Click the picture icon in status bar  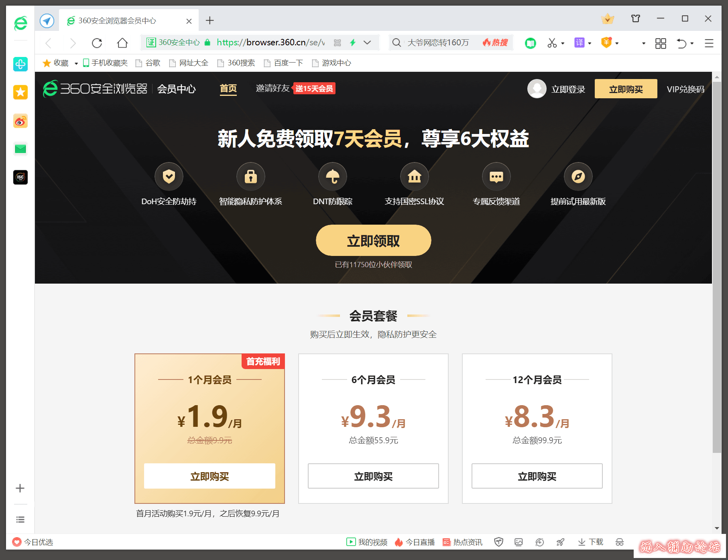[x=519, y=542]
